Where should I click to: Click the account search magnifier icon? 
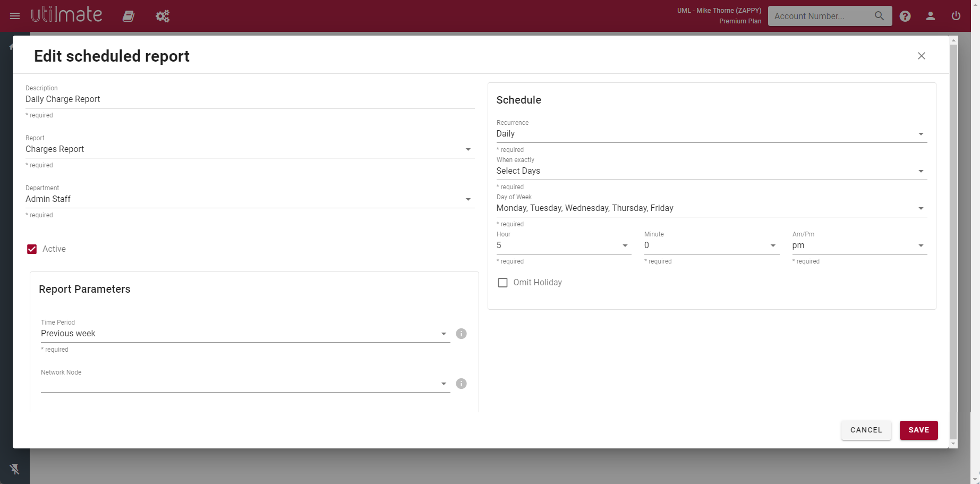(x=880, y=16)
